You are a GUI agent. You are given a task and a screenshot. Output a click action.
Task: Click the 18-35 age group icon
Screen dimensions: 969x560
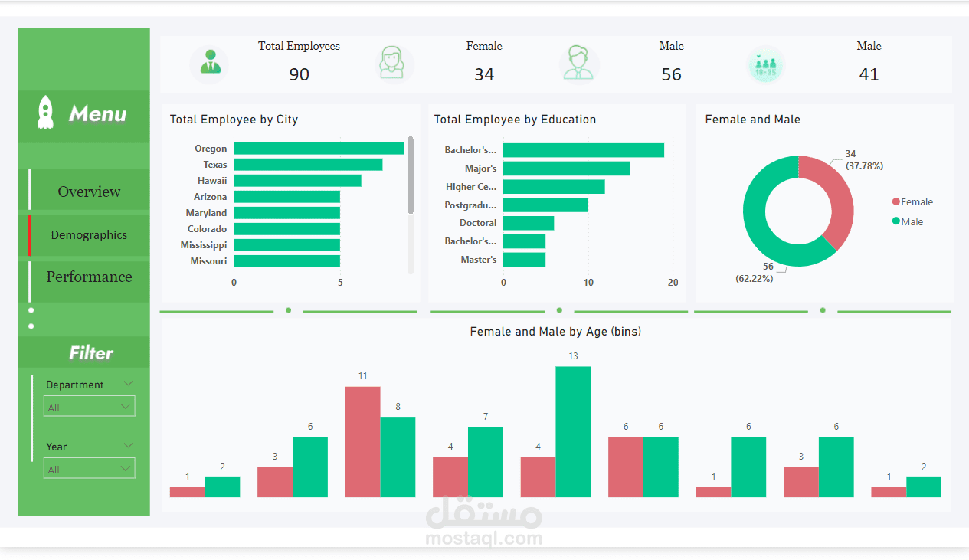click(765, 64)
